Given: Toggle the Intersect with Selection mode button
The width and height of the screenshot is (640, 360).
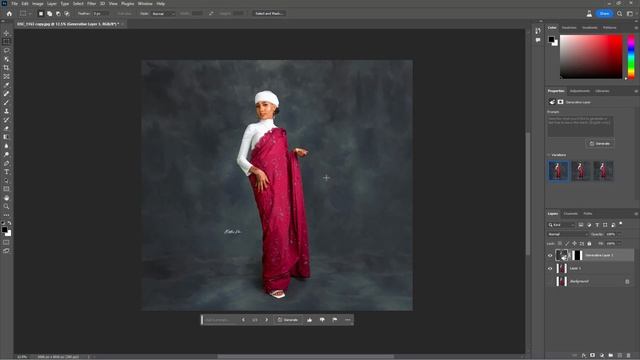Looking at the screenshot, I should click(x=67, y=13).
